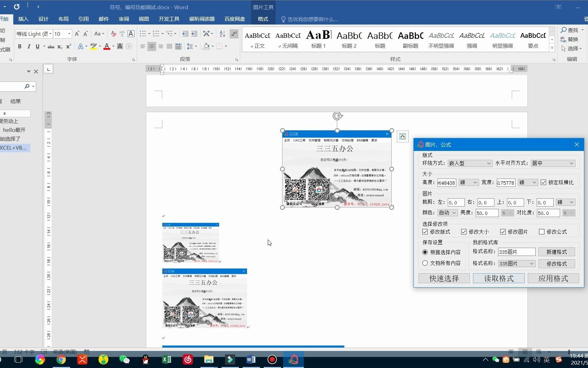The height and width of the screenshot is (368, 588).
Task: Apply subscript formatting
Action: pos(60,46)
